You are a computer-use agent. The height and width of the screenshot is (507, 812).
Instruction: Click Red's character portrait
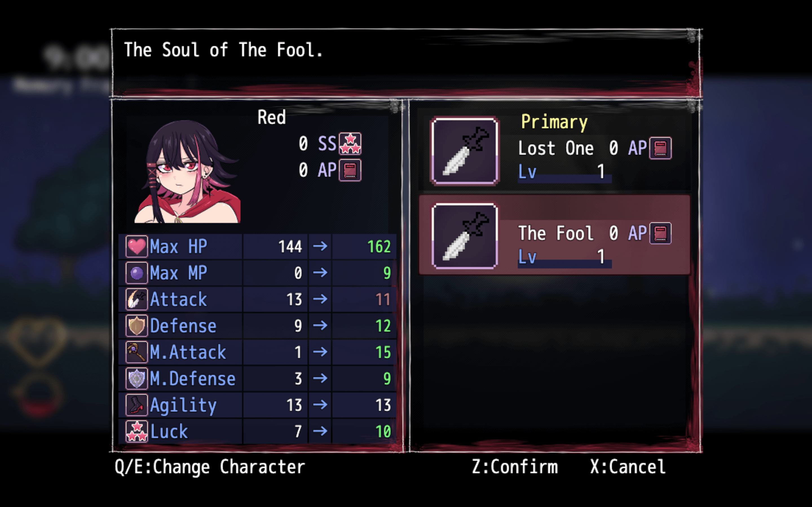tap(187, 171)
